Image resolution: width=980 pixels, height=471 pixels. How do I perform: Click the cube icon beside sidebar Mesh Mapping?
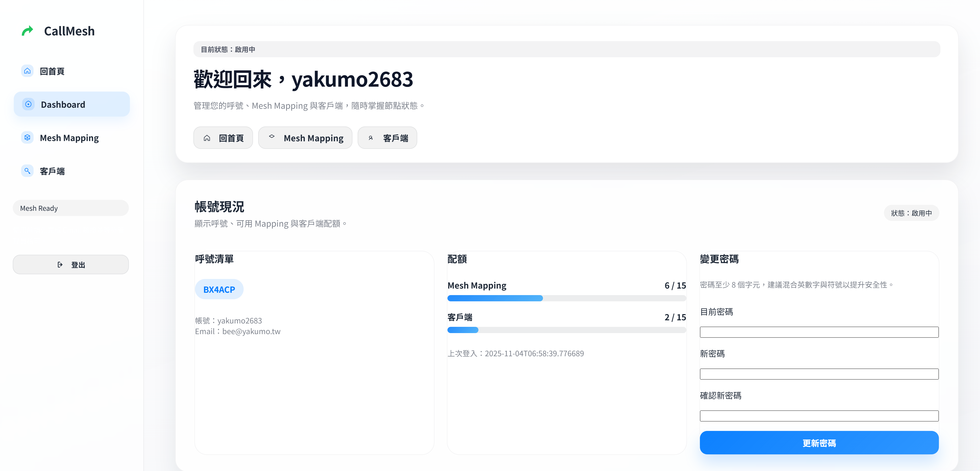point(27,138)
